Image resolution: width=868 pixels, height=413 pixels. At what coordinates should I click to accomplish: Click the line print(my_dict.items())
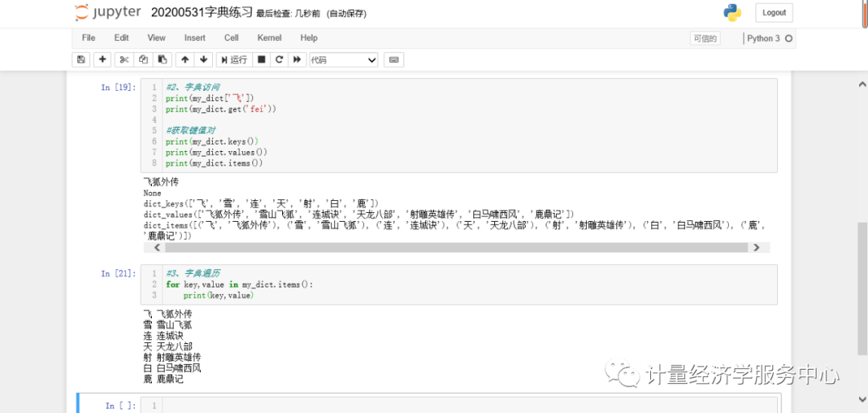click(x=215, y=163)
